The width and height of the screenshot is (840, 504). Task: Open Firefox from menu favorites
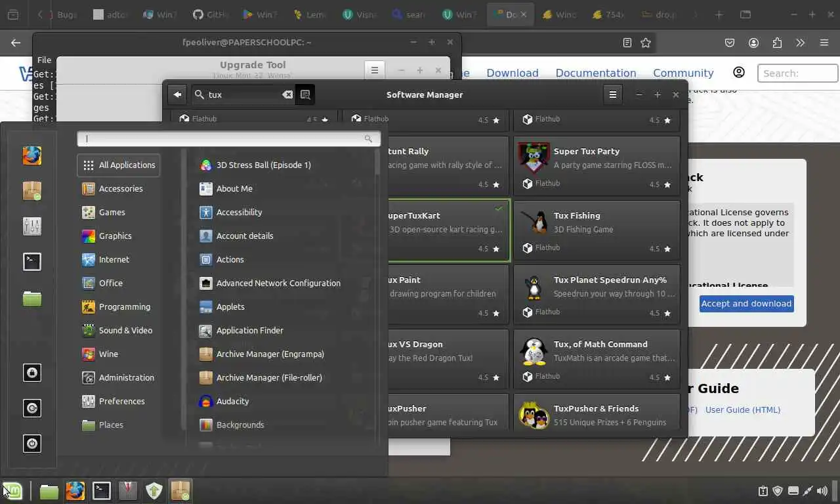coord(31,156)
